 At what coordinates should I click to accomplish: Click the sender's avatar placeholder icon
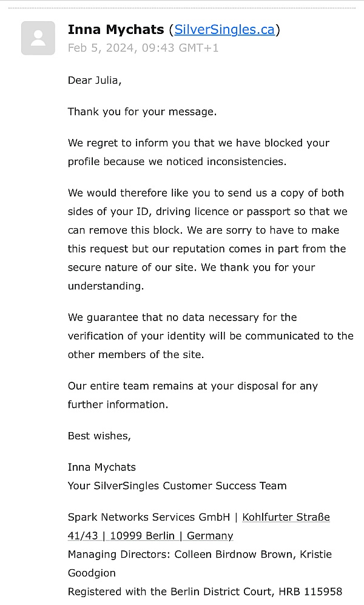tap(38, 38)
